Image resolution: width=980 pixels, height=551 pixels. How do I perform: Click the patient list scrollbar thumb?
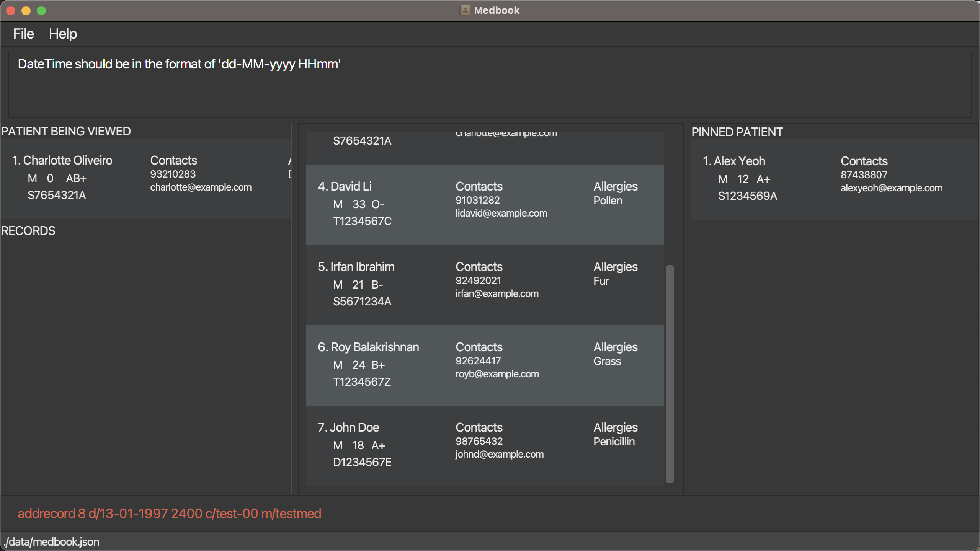(x=670, y=373)
